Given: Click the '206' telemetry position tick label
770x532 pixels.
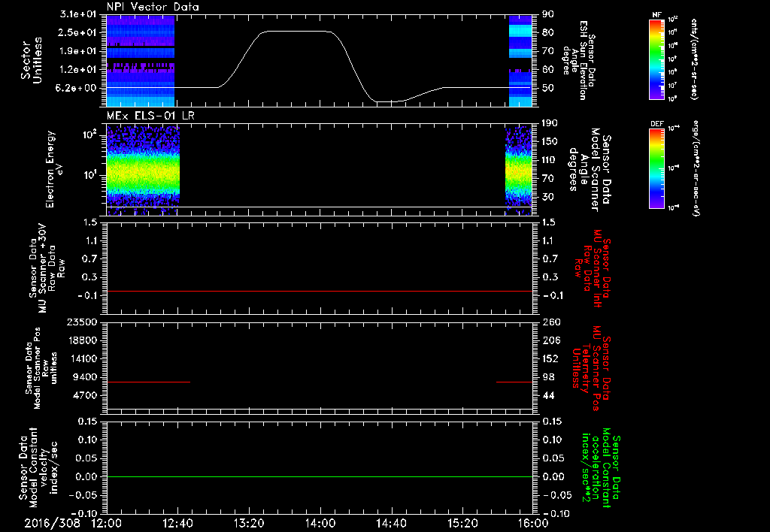Looking at the screenshot, I should pos(550,340).
